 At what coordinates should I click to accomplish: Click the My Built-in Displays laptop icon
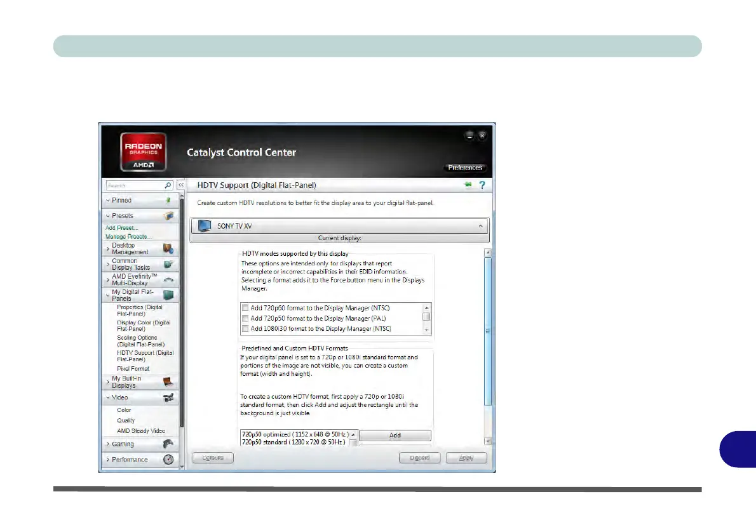coord(168,382)
